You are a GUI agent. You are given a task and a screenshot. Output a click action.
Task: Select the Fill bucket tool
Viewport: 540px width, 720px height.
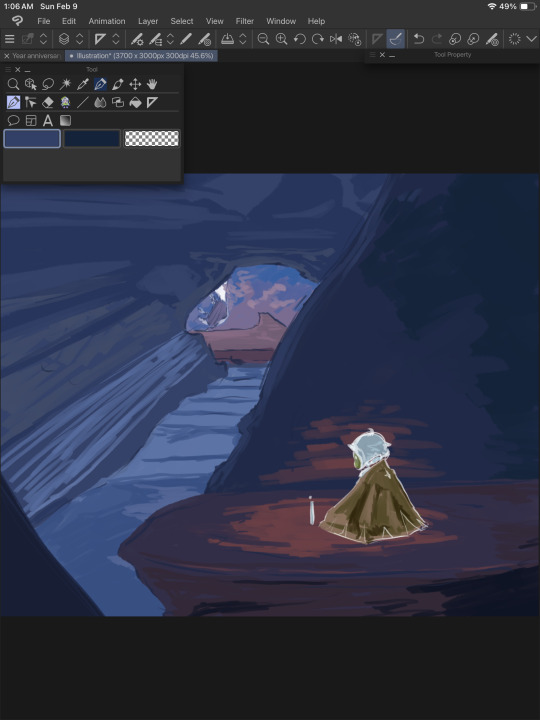[x=135, y=102]
